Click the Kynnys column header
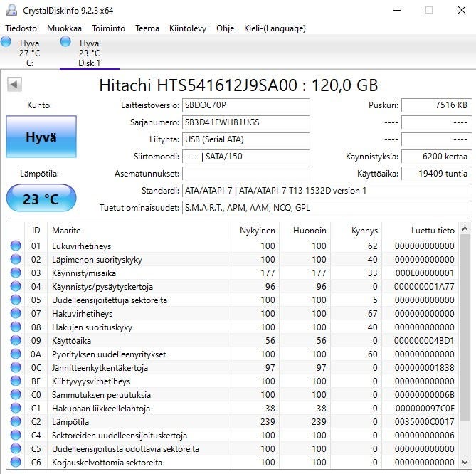The image size is (476, 474). pos(356,231)
